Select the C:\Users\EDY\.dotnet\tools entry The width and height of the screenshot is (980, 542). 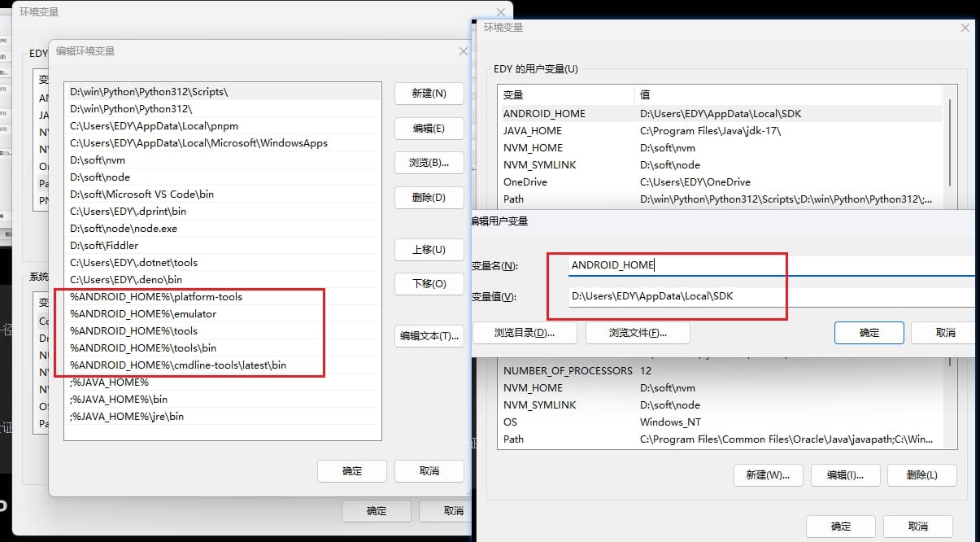(x=223, y=263)
